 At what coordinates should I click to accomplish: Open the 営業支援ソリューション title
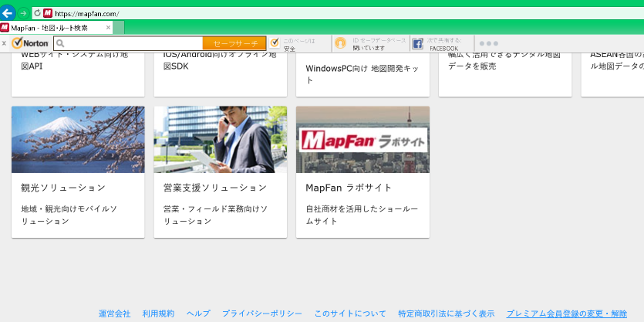[215, 188]
